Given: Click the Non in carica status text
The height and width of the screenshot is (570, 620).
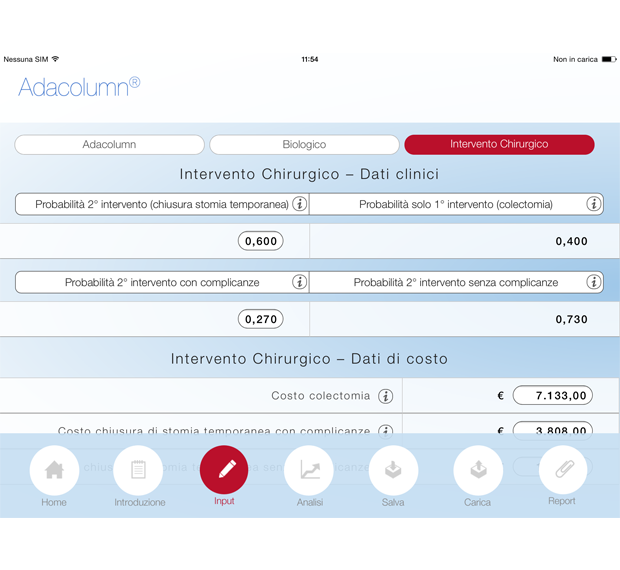Looking at the screenshot, I should (x=575, y=59).
